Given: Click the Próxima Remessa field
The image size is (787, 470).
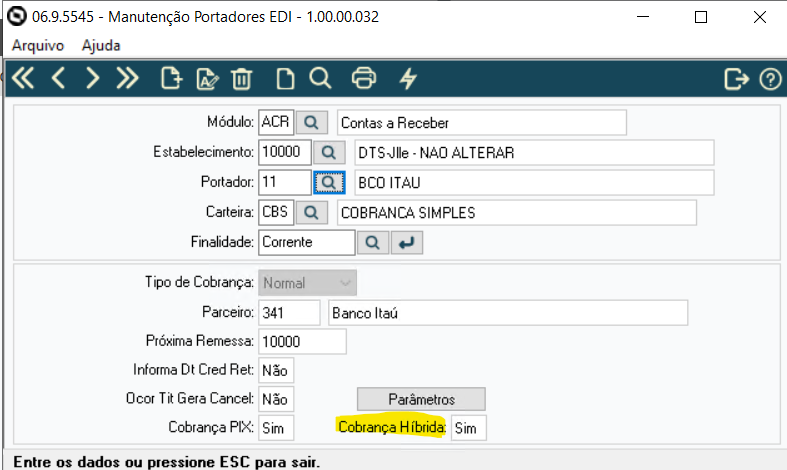Looking at the screenshot, I should 302,341.
